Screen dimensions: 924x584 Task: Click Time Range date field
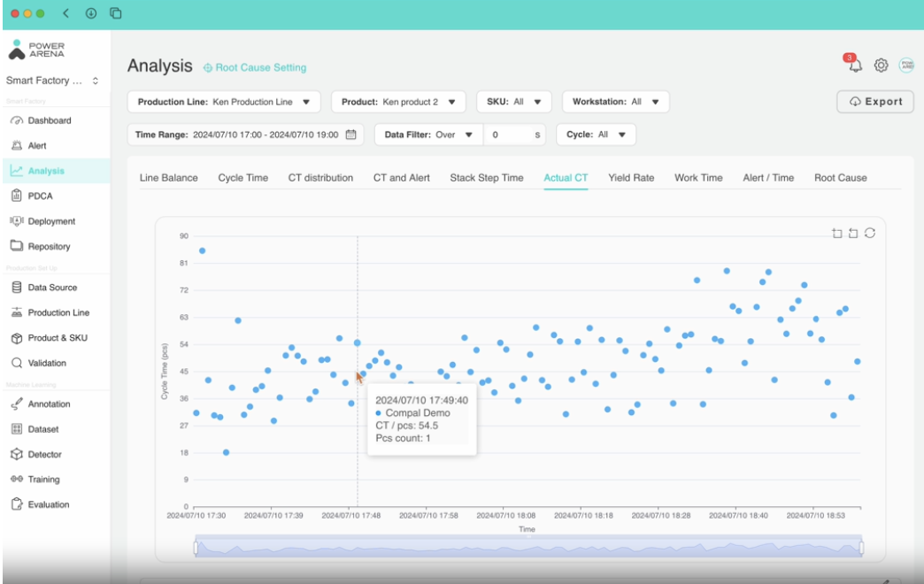(x=245, y=134)
